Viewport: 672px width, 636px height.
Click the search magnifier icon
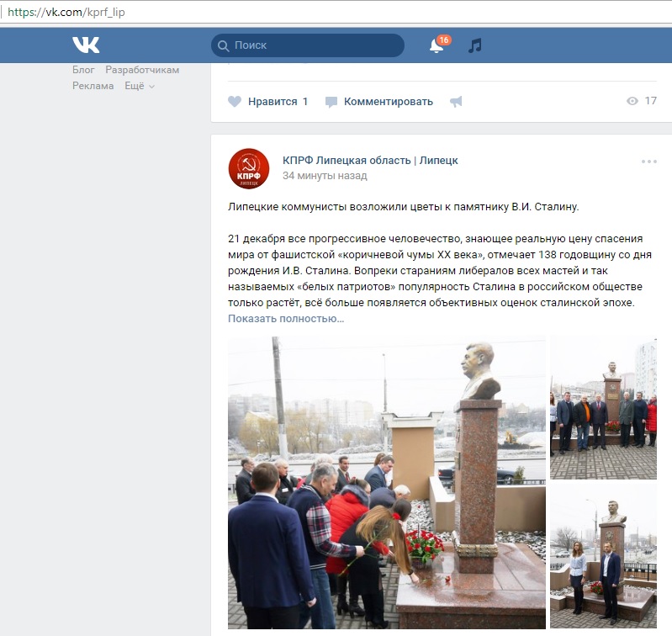[223, 45]
